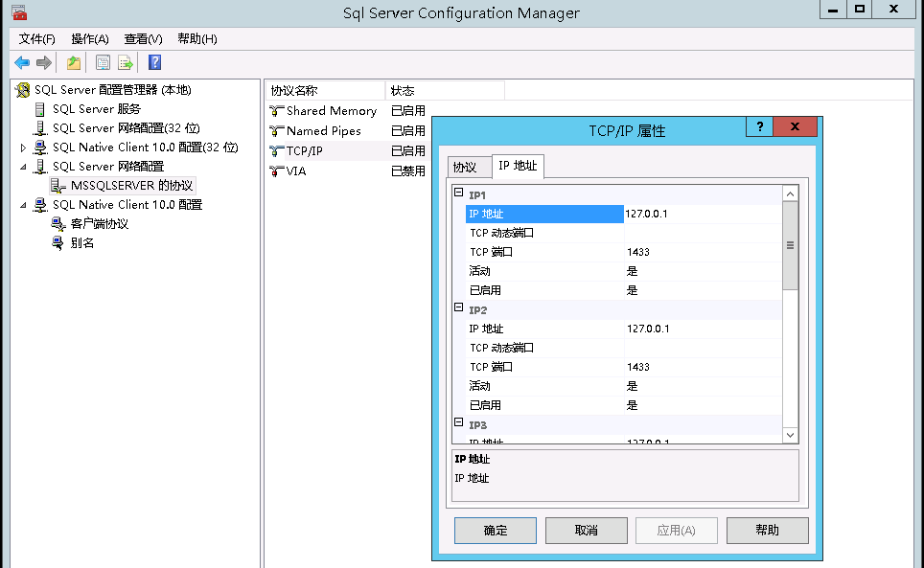Click the Shared Memory protocol icon
The image size is (924, 568).
pos(276,111)
